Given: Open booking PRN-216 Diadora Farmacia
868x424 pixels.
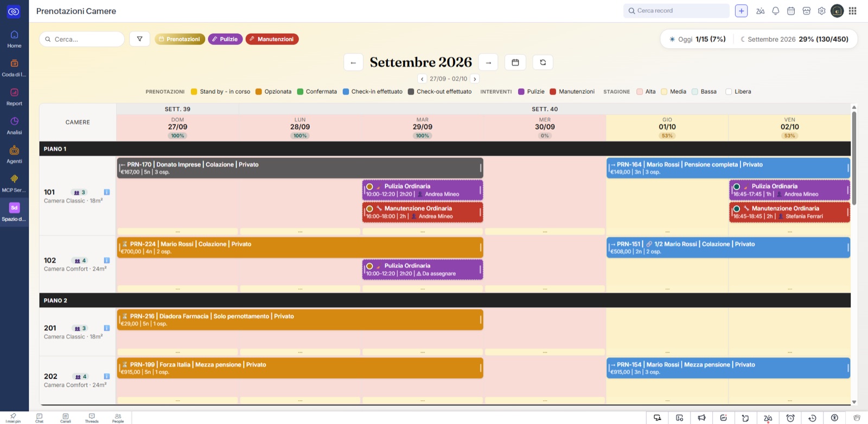Looking at the screenshot, I should tap(300, 320).
